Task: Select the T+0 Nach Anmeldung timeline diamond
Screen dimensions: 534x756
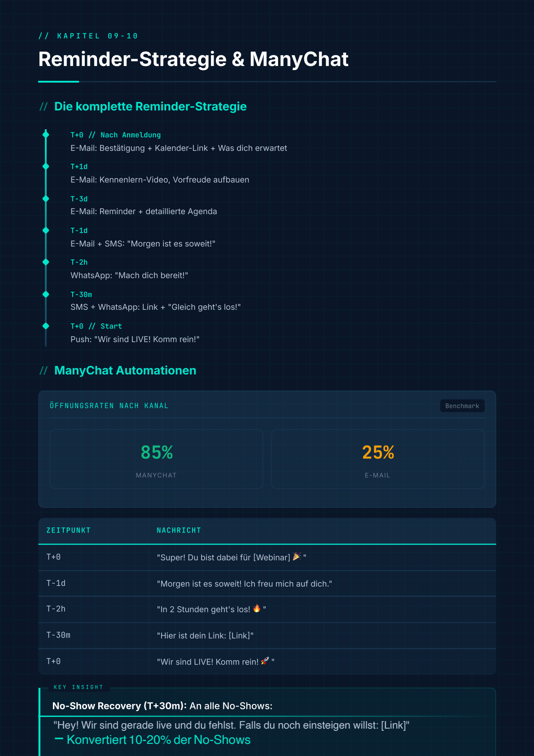Action: [x=46, y=135]
